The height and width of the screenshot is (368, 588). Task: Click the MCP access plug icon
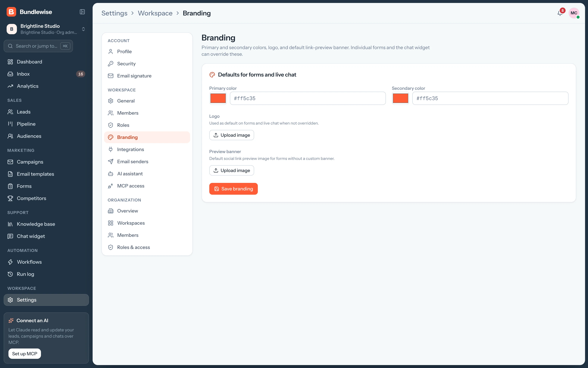tap(111, 186)
